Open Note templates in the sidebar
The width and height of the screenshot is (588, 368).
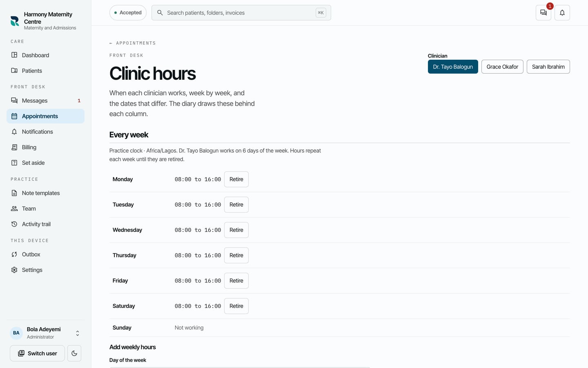(x=45, y=193)
